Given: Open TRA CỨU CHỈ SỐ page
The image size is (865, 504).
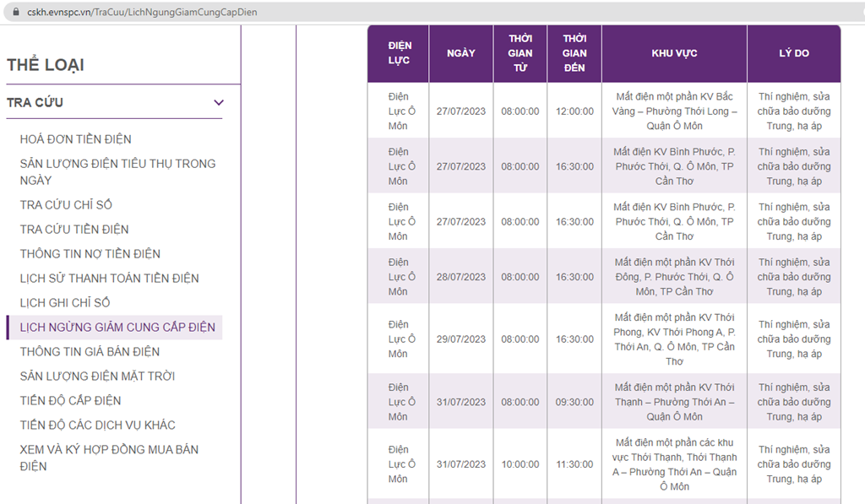Looking at the screenshot, I should 66,205.
